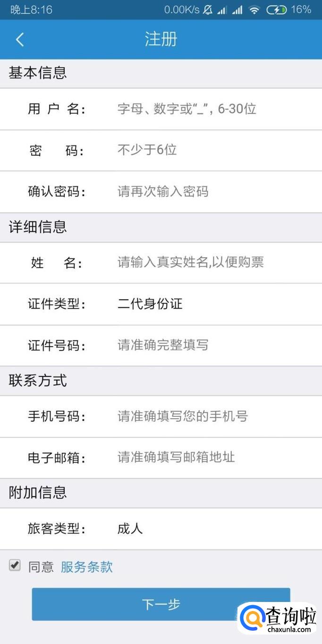
Task: Tap the muted notification bell icon
Action: coord(207,10)
